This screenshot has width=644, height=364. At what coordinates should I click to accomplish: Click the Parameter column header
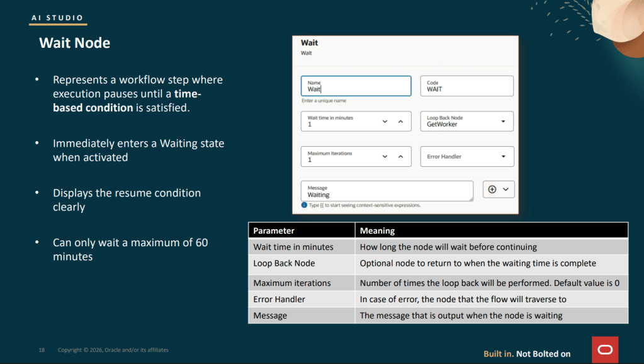coord(274,231)
